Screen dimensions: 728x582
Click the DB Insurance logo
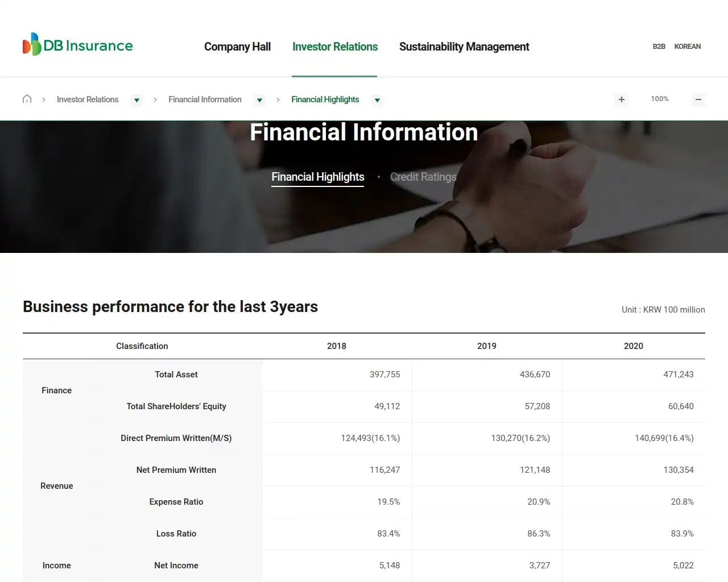(77, 45)
